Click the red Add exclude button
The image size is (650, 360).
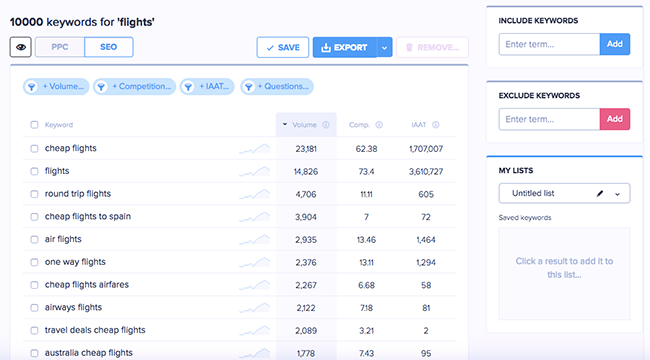(x=615, y=119)
